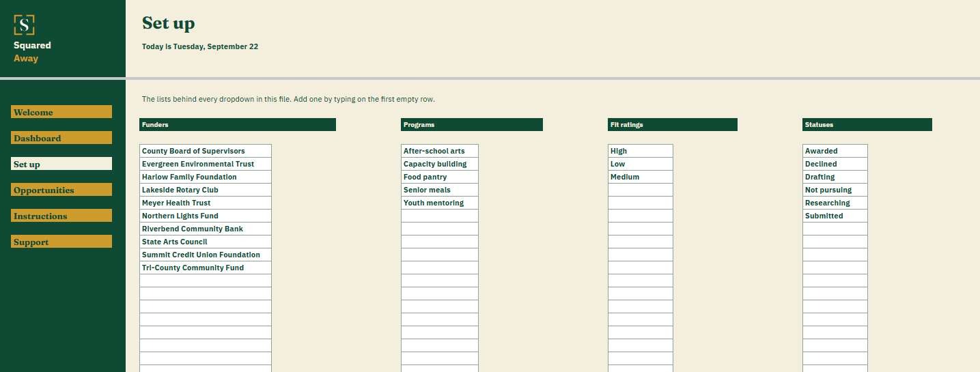Click the Squared Away logo icon

(x=25, y=25)
